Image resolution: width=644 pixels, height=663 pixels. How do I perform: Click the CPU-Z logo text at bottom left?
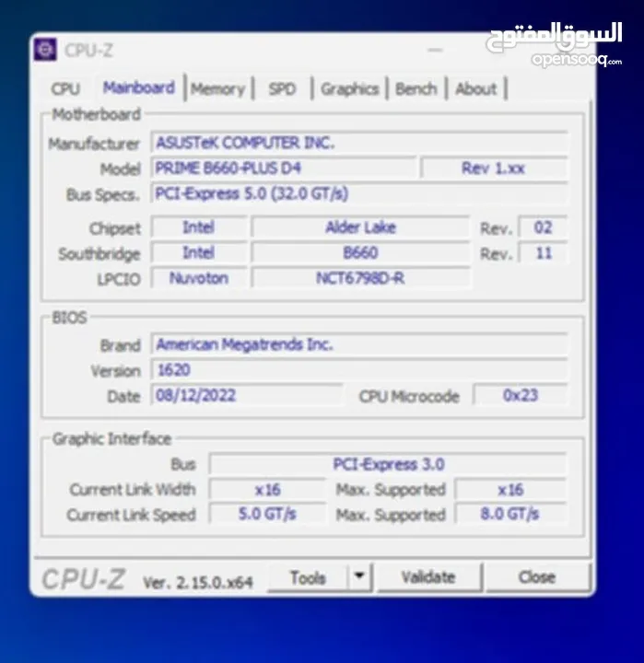[84, 578]
